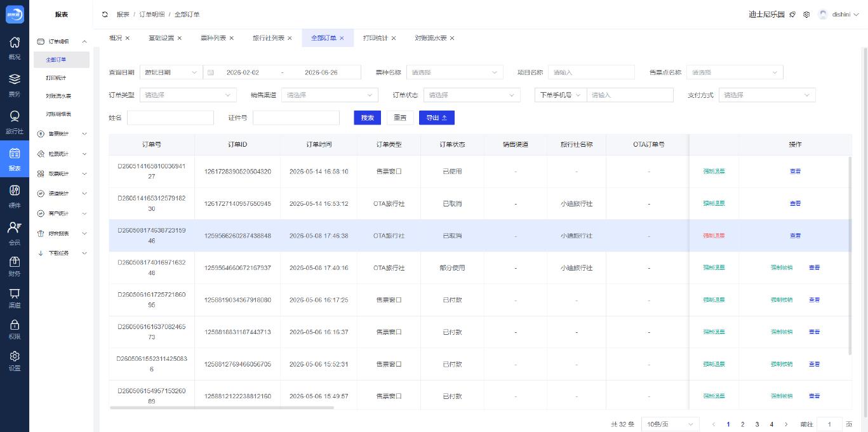Click 强制退票 for order ID 1261728390520504320
The width and height of the screenshot is (868, 432).
coord(714,172)
